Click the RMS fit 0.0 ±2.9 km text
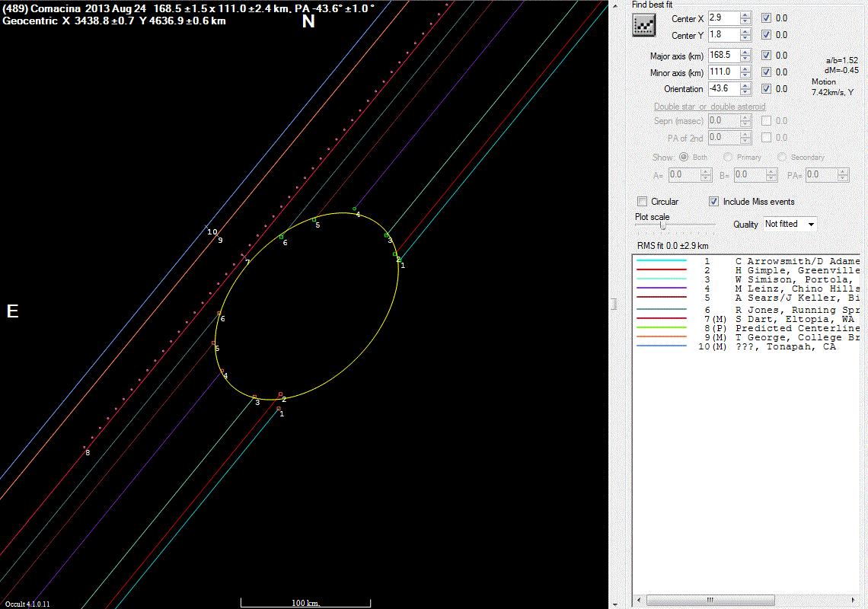Image resolution: width=868 pixels, height=609 pixels. click(x=672, y=246)
